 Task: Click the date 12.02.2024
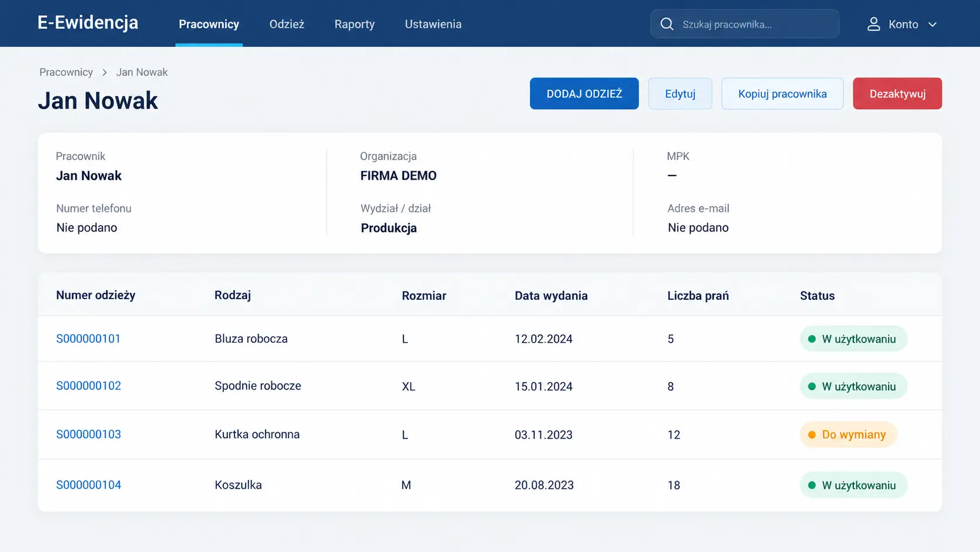point(543,339)
